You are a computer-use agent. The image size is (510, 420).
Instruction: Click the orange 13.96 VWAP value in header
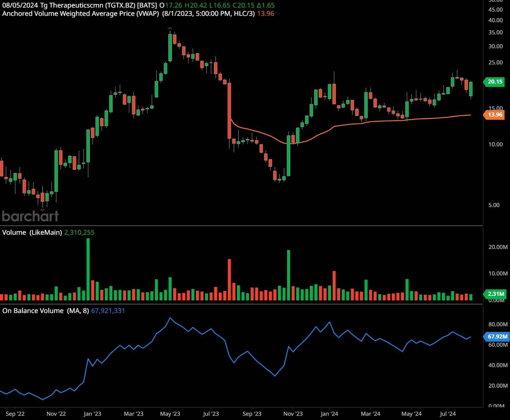pyautogui.click(x=266, y=14)
